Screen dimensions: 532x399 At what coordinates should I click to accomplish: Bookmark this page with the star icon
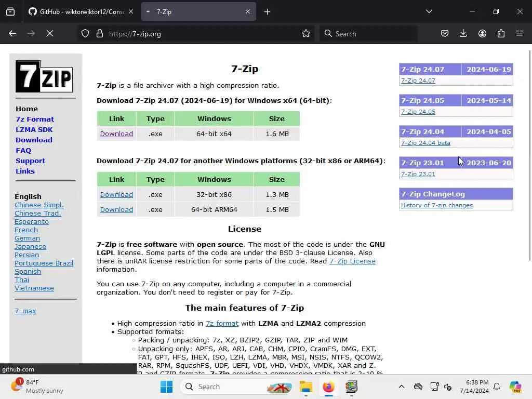pos(305,34)
